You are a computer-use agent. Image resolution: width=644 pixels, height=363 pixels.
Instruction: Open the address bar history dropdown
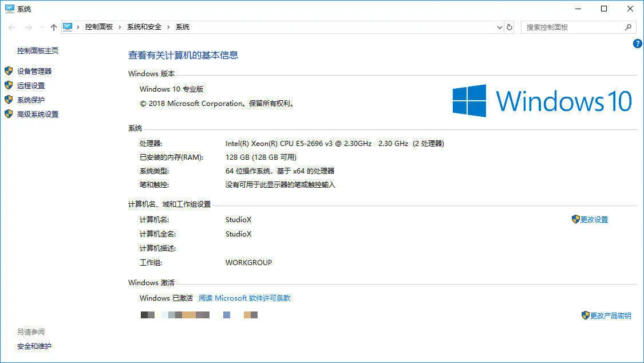pyautogui.click(x=499, y=27)
